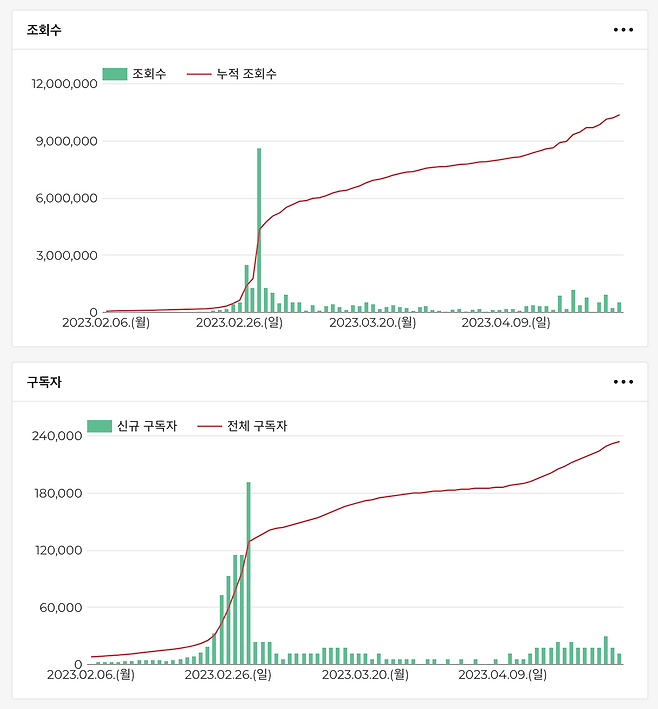
Task: Click the green 신규 구독자 legend swatch
Action: pos(100,426)
